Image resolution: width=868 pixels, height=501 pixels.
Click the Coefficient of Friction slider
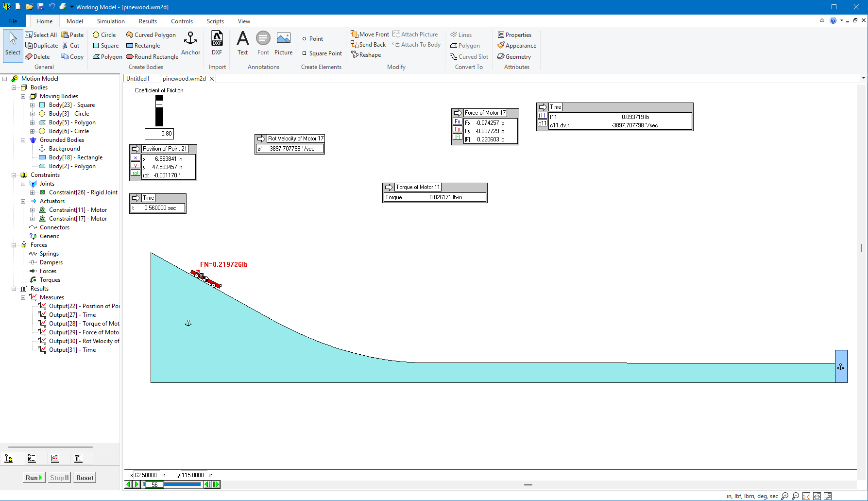pos(159,111)
